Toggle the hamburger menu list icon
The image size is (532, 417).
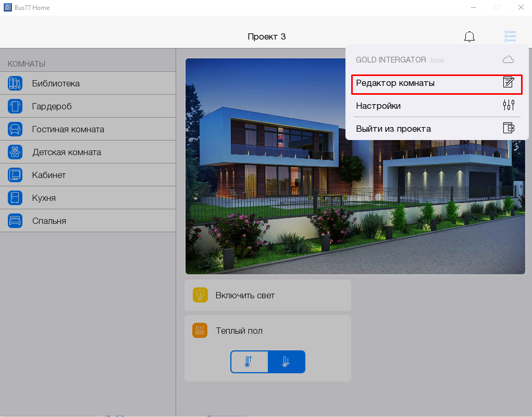pos(510,36)
